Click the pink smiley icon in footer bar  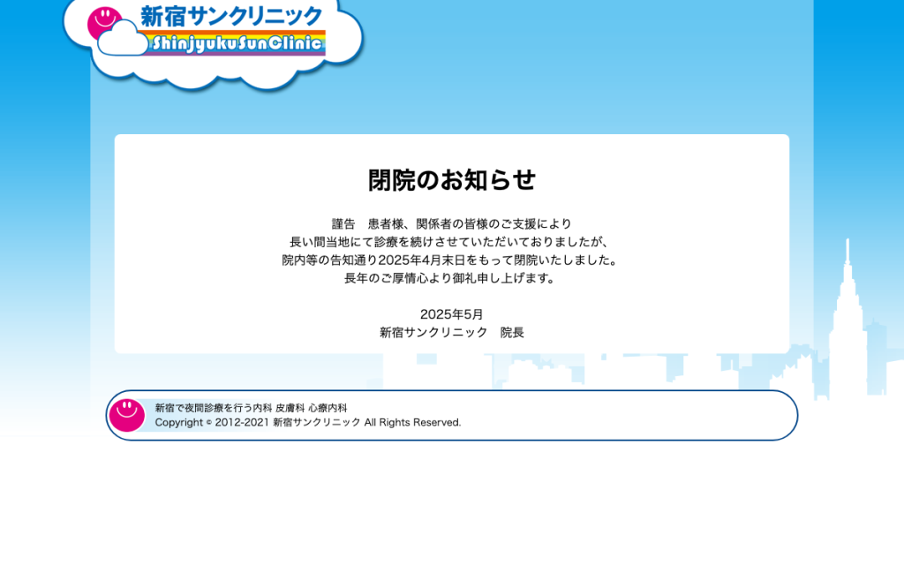(127, 415)
